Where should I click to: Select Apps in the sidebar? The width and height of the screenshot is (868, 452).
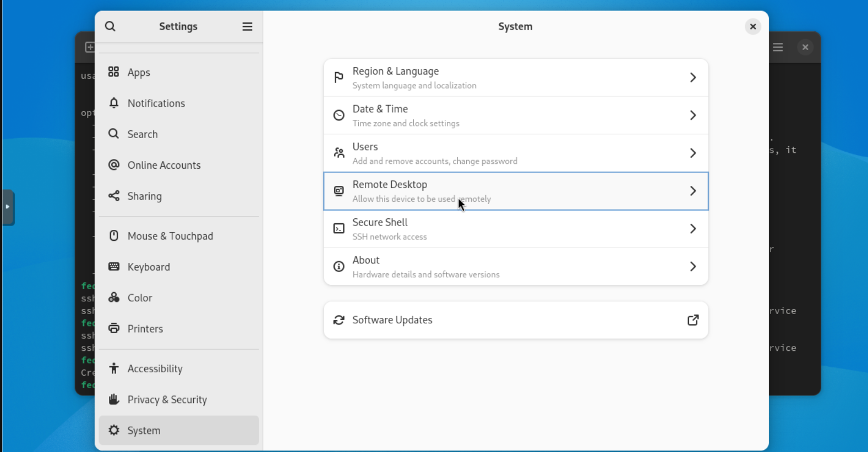179,72
